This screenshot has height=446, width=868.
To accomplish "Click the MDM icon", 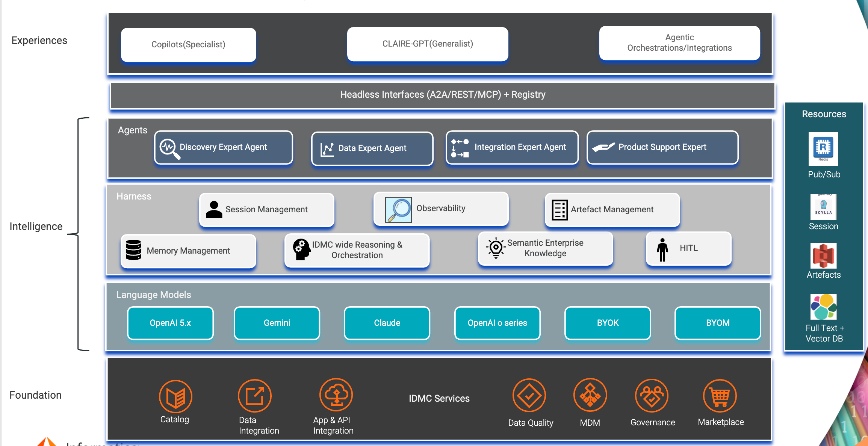I will (x=590, y=395).
